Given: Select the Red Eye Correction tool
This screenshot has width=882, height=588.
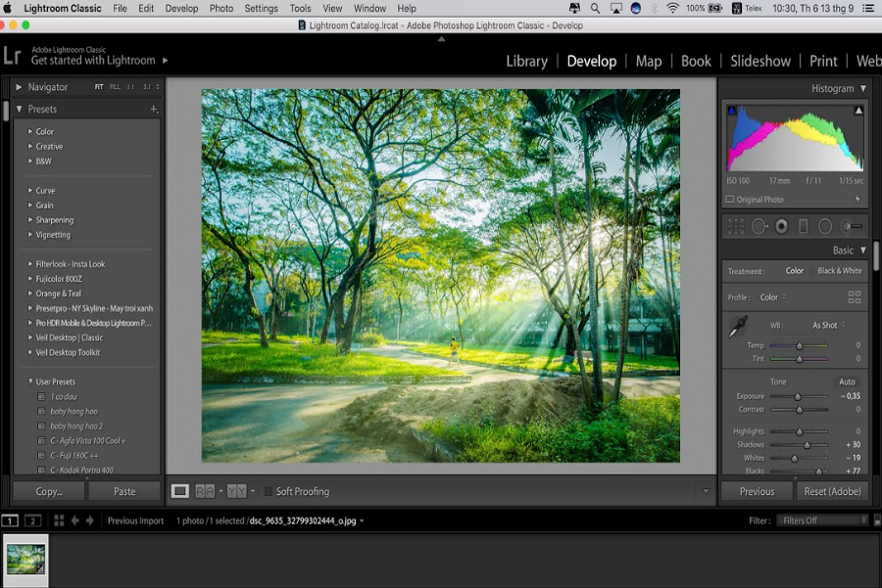Looking at the screenshot, I should tap(781, 226).
